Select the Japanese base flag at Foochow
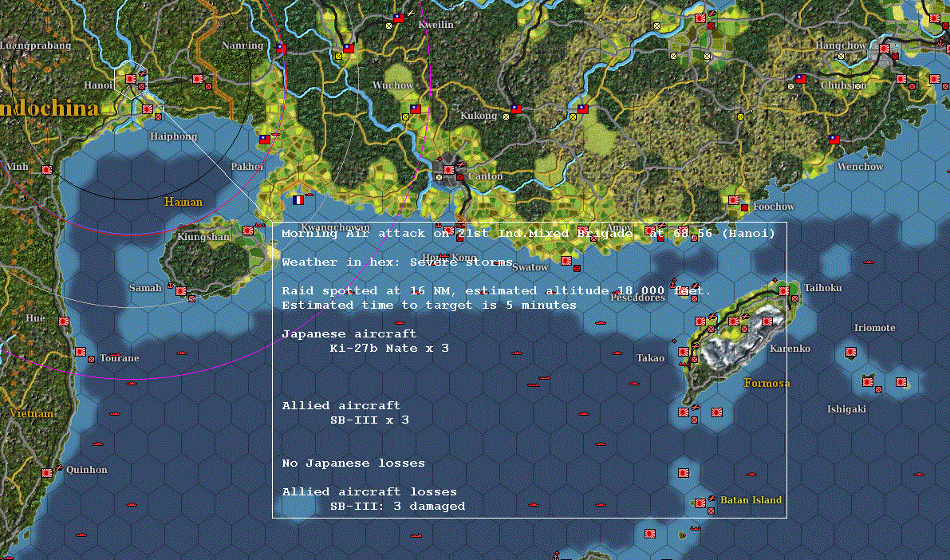The width and height of the screenshot is (950, 560). 734,200
